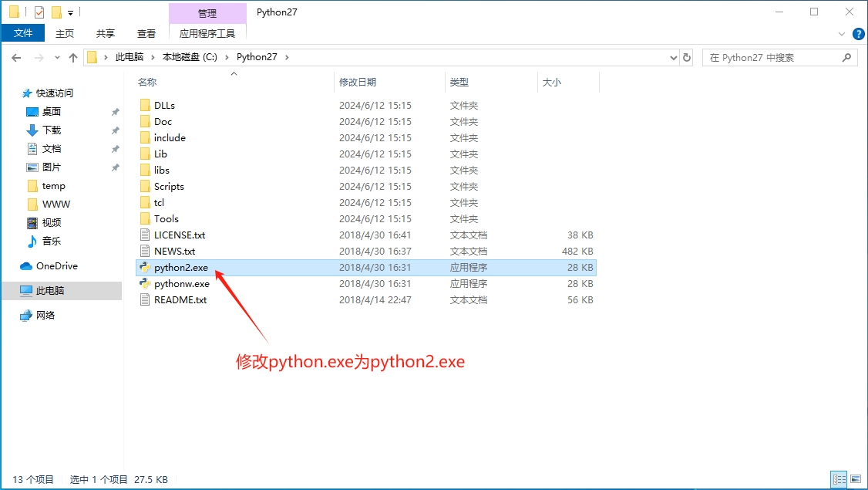Click the New Folder icon in title bar
Screen dimensions: 868x490
click(56, 12)
